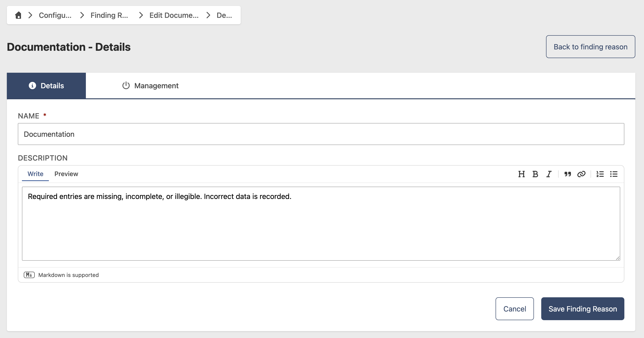Image resolution: width=644 pixels, height=338 pixels.
Task: Add a bulleted list
Action: click(x=614, y=174)
